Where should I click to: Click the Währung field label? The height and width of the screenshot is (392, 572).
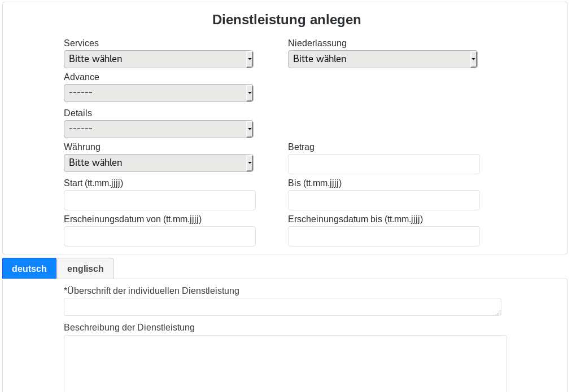tap(82, 147)
